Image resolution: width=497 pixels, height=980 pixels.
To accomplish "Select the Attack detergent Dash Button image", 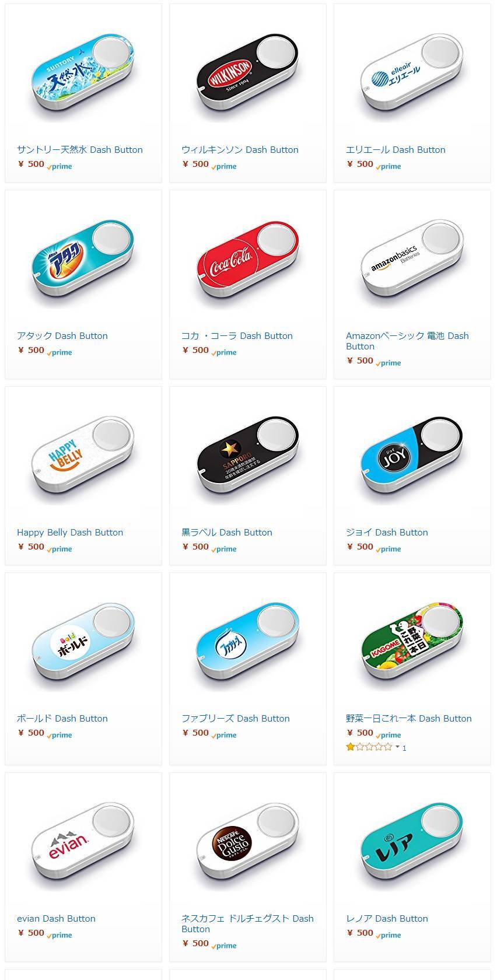I will [83, 264].
